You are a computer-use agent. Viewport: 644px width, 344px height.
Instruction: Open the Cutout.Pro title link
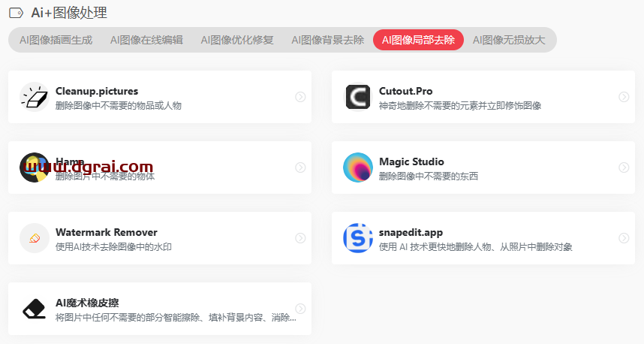(406, 91)
